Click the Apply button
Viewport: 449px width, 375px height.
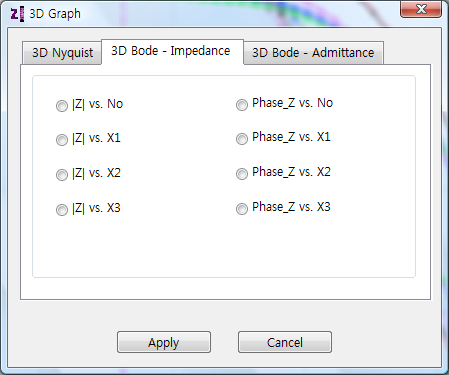click(x=164, y=342)
